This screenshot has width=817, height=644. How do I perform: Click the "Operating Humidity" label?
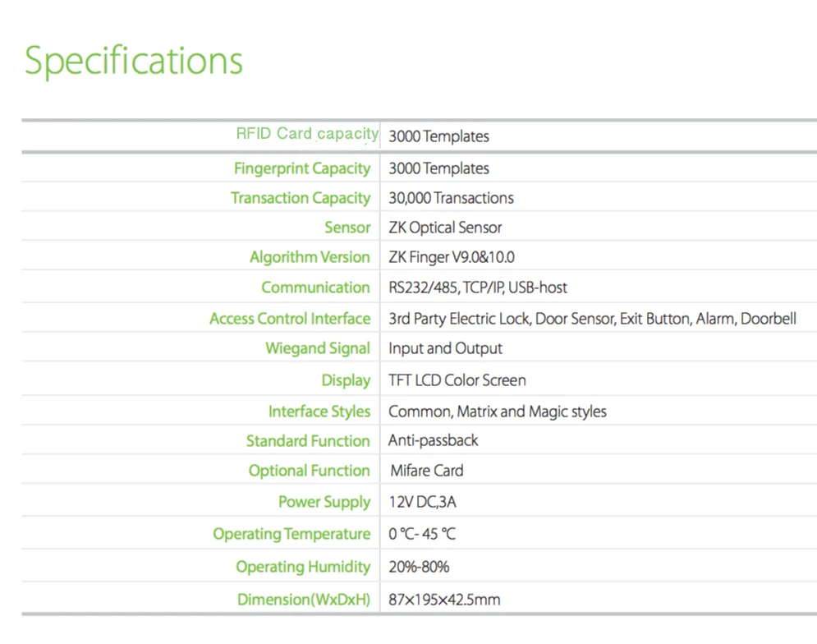303,568
